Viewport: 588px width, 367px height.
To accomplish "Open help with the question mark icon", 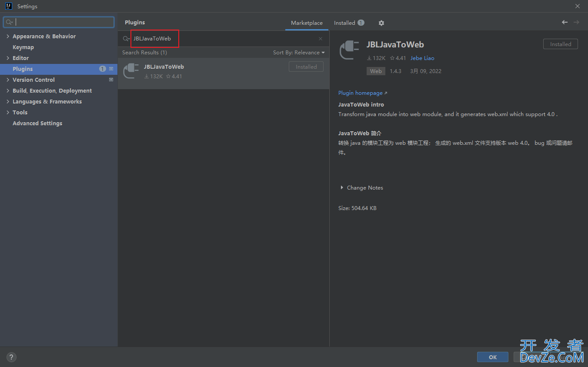I will point(11,357).
